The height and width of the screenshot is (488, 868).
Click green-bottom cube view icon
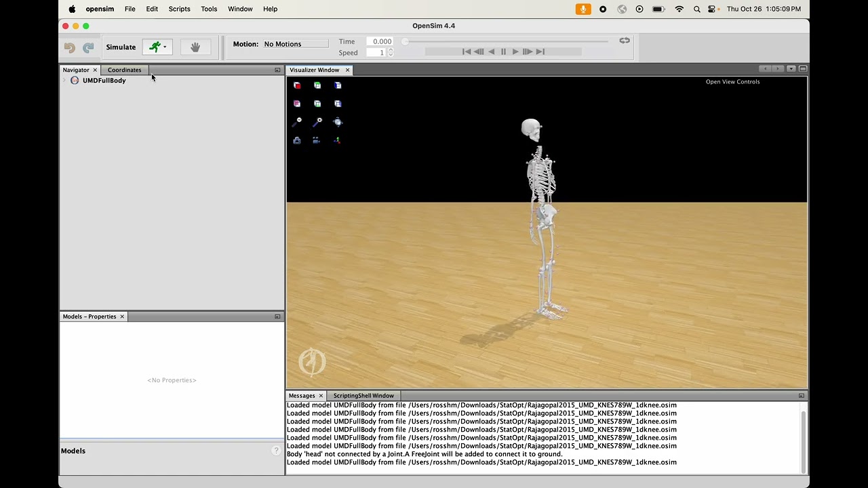317,104
